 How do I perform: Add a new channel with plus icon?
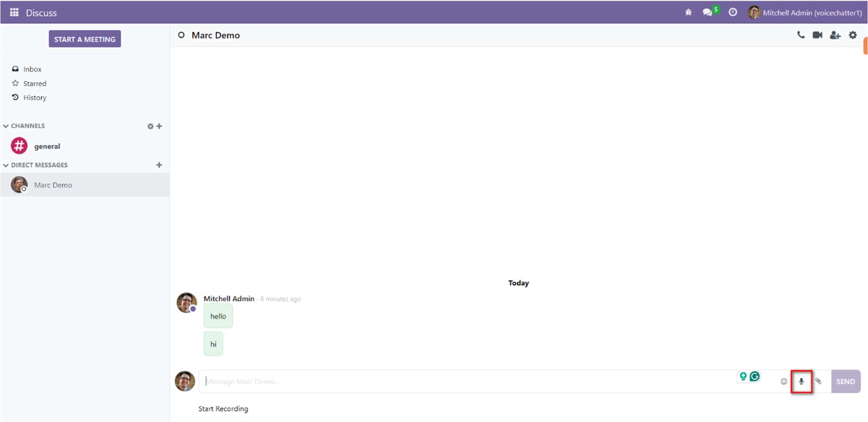pos(159,126)
